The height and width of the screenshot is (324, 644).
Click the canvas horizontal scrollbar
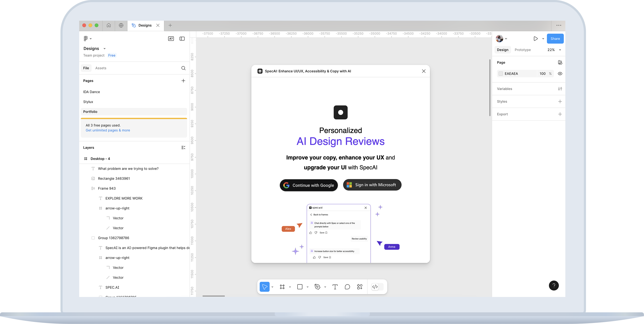(x=213, y=296)
